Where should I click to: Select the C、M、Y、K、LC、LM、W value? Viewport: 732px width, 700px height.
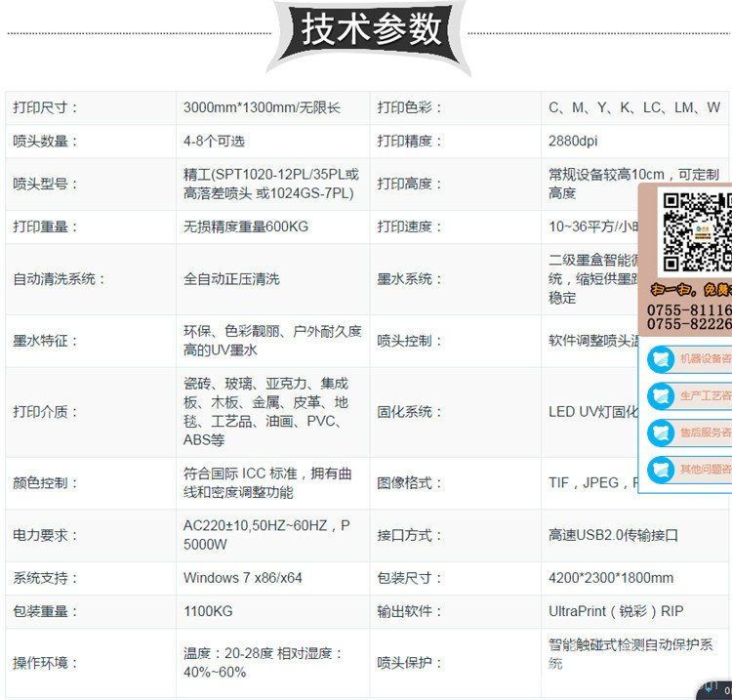[634, 107]
